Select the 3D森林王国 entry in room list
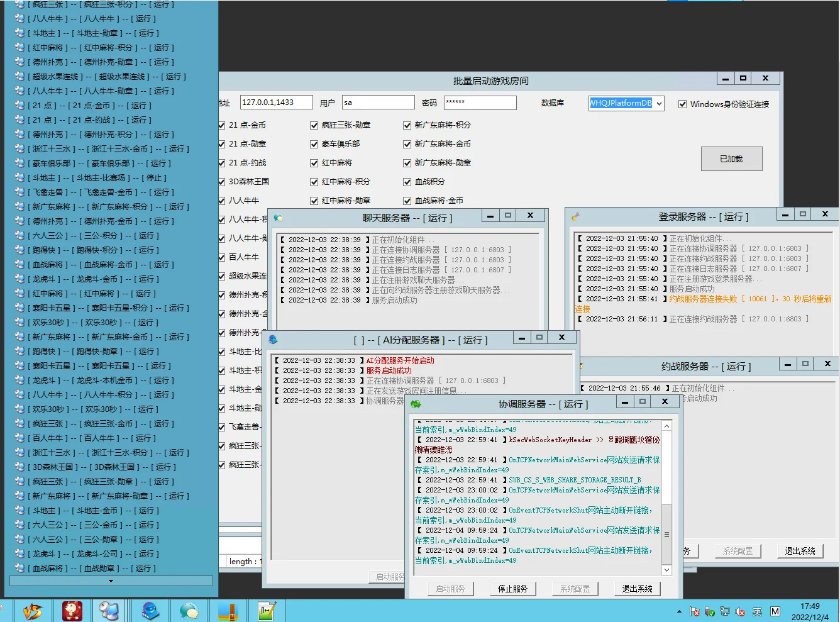The width and height of the screenshot is (840, 622). (x=101, y=467)
